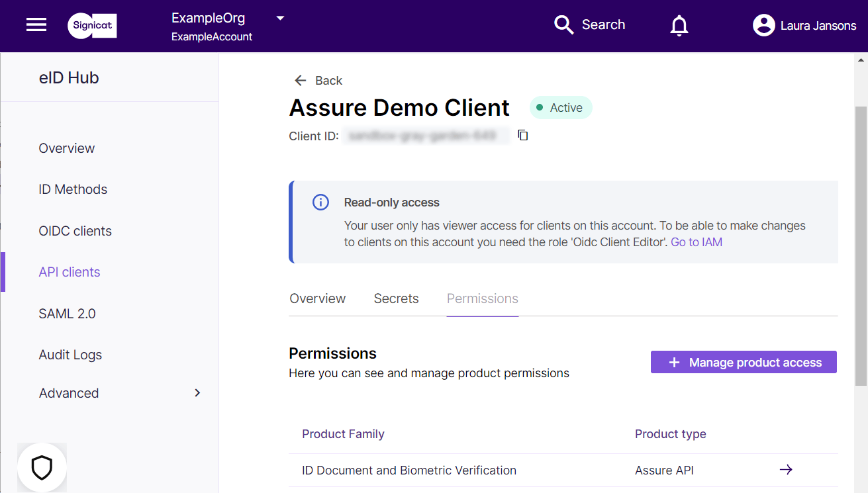Click the Back link text
Screen dimensions: 868x493
point(329,81)
